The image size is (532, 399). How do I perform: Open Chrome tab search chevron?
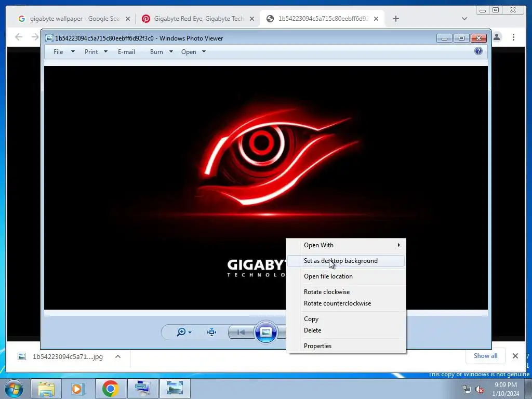click(464, 19)
